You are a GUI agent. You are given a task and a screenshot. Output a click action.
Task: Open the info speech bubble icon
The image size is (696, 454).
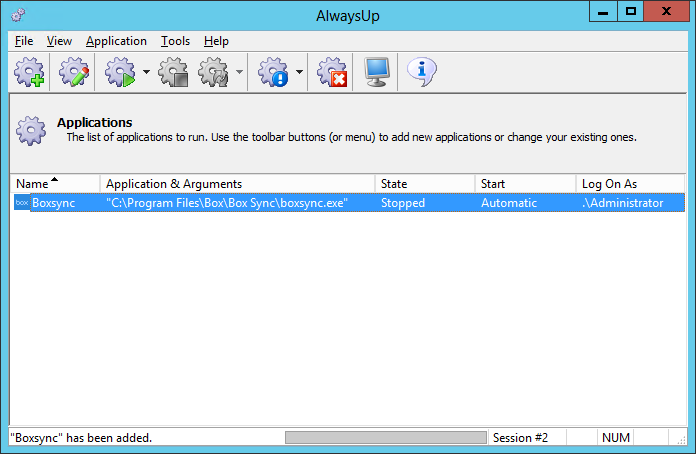tap(422, 72)
